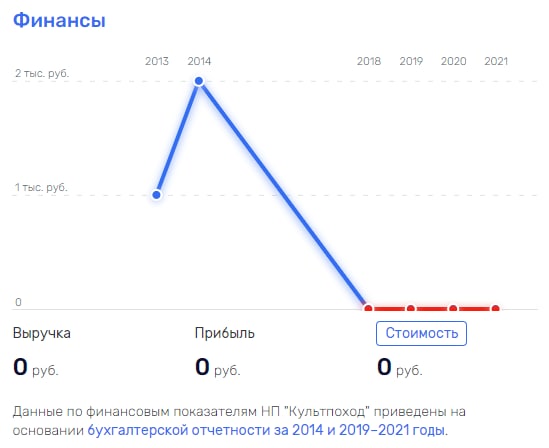549x448 pixels.
Task: Click the 2 тыс. руб. axis label
Action: pyautogui.click(x=42, y=74)
